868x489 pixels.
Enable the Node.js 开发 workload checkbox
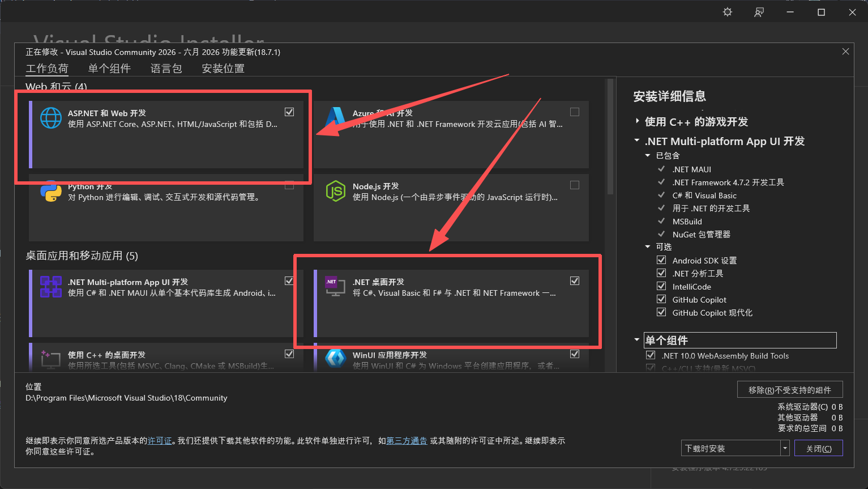tap(575, 185)
